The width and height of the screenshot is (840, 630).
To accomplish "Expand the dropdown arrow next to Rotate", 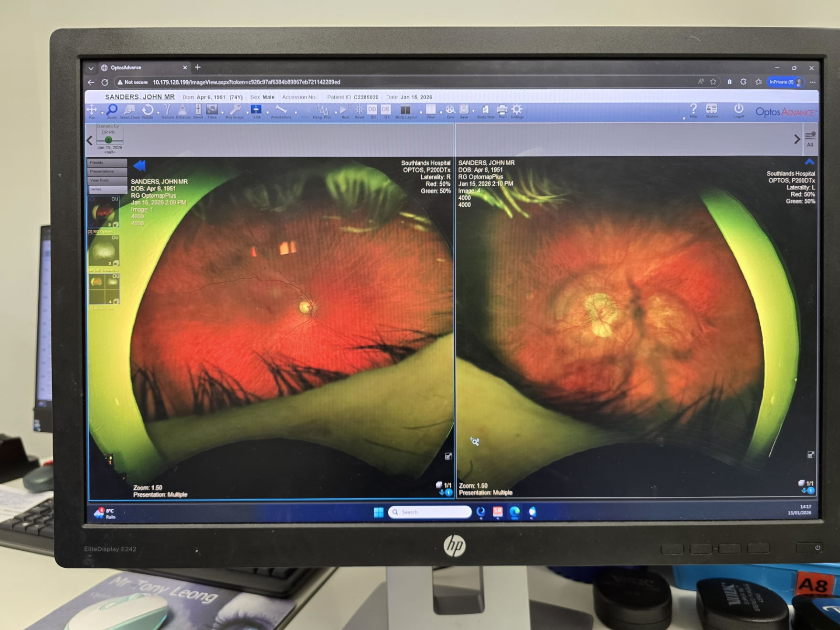I will (x=158, y=113).
